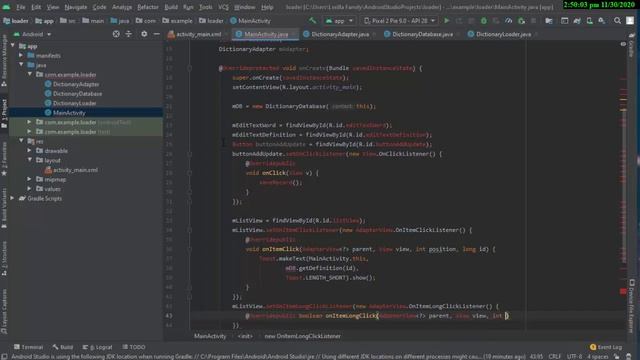640x360 pixels.
Task: Click UTF-8 encoding in status bar
Action: 574,356
